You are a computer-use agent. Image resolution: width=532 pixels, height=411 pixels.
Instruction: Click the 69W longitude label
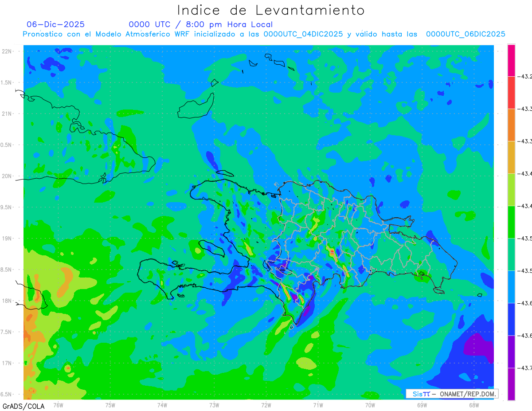click(422, 405)
